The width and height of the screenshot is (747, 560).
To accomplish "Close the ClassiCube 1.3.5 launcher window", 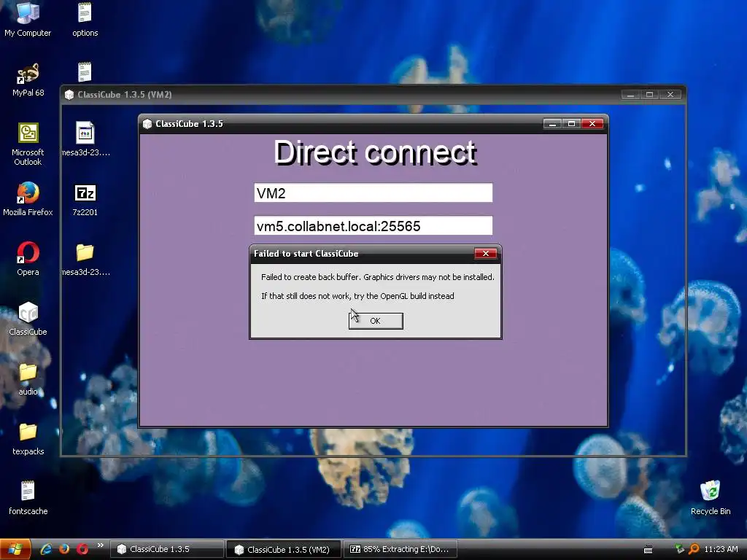I will click(x=592, y=124).
